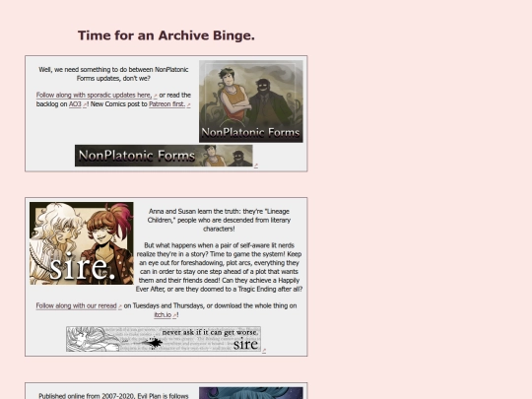Click the "Anna and Susan learn the truth" paragraph
532x399 pixels.
219,220
